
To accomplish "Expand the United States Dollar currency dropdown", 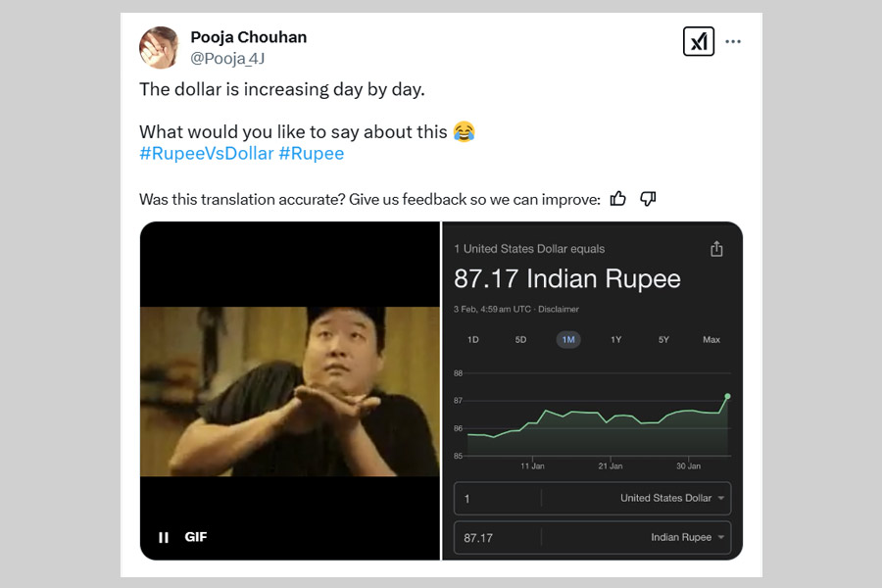I will pyautogui.click(x=671, y=498).
